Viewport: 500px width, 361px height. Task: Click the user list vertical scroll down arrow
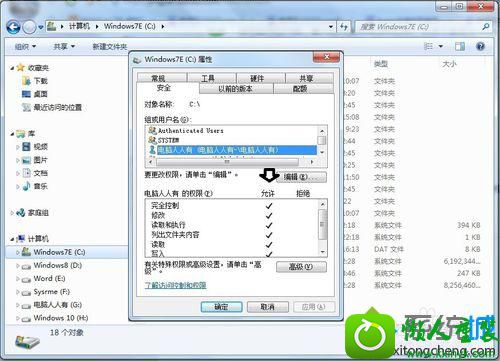pos(322,152)
